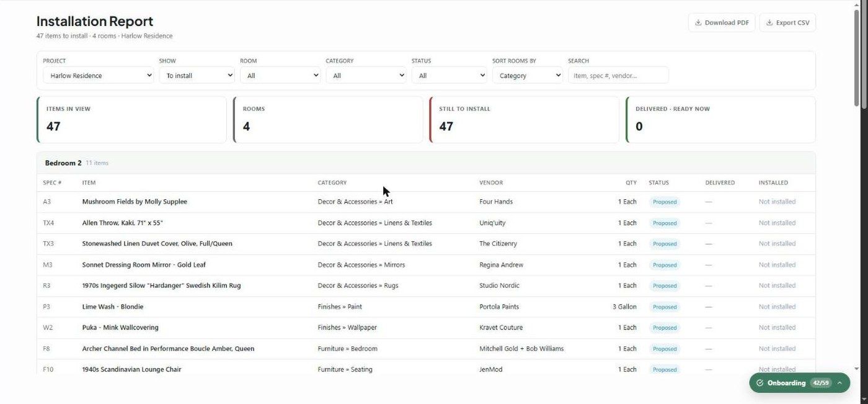Viewport: 868px width, 404px height.
Task: Click the Bedroom 2 room group header
Action: [x=426, y=163]
